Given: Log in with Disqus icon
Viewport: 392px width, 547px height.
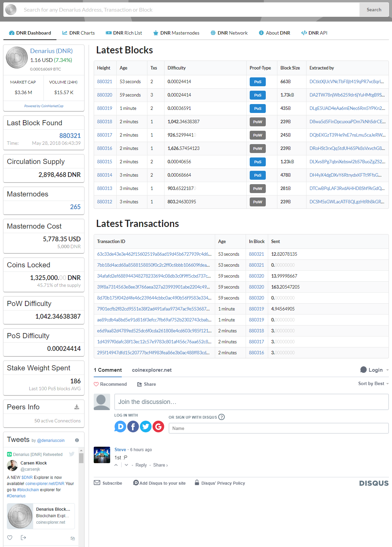Looking at the screenshot, I should point(120,427).
